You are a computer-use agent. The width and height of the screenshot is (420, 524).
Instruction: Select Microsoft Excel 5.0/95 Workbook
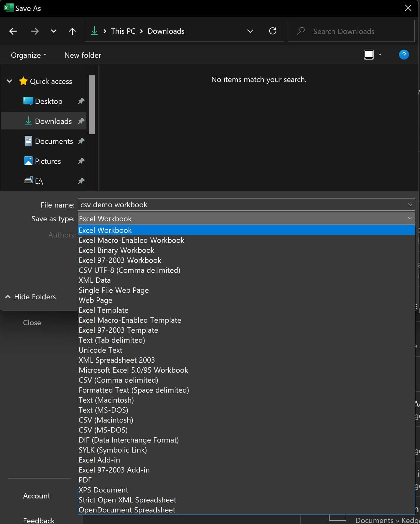(246, 370)
